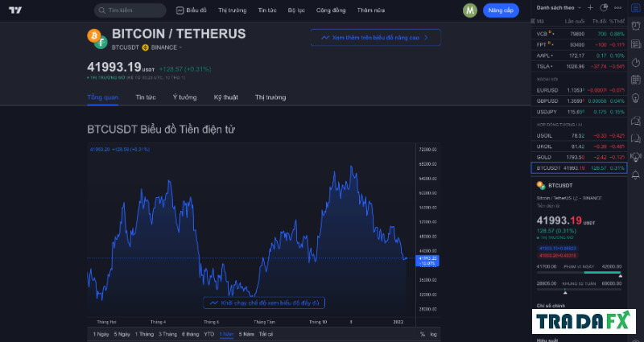Open the Cộng đồng top menu
Image resolution: width=644 pixels, height=342 pixels.
click(331, 10)
